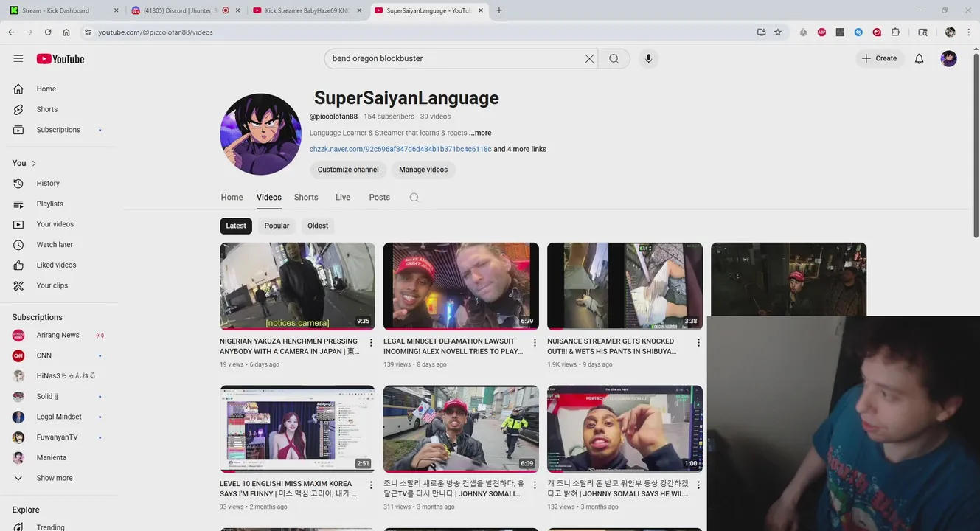This screenshot has width=980, height=531.
Task: Open browser extensions puzzle icon
Action: (895, 32)
